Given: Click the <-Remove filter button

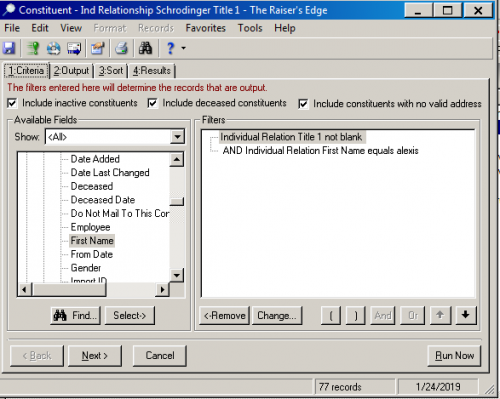Looking at the screenshot, I should point(224,315).
